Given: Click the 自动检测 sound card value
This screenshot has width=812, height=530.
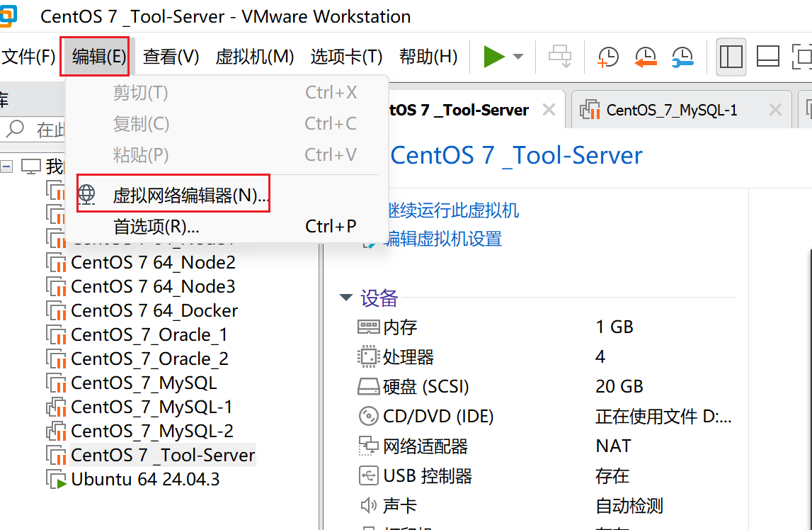Looking at the screenshot, I should pos(629,506).
